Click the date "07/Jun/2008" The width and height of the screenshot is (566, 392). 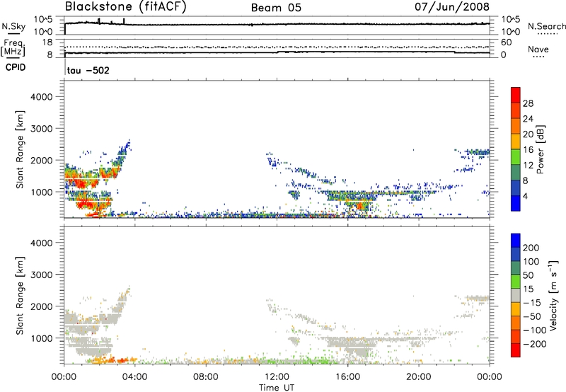tap(452, 6)
